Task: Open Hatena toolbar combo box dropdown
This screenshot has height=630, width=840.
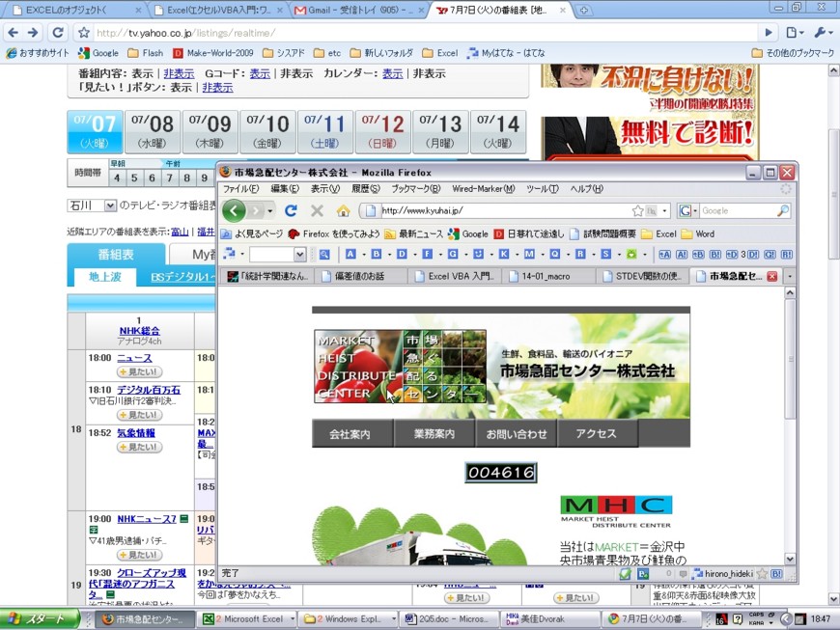Action: 299,255
